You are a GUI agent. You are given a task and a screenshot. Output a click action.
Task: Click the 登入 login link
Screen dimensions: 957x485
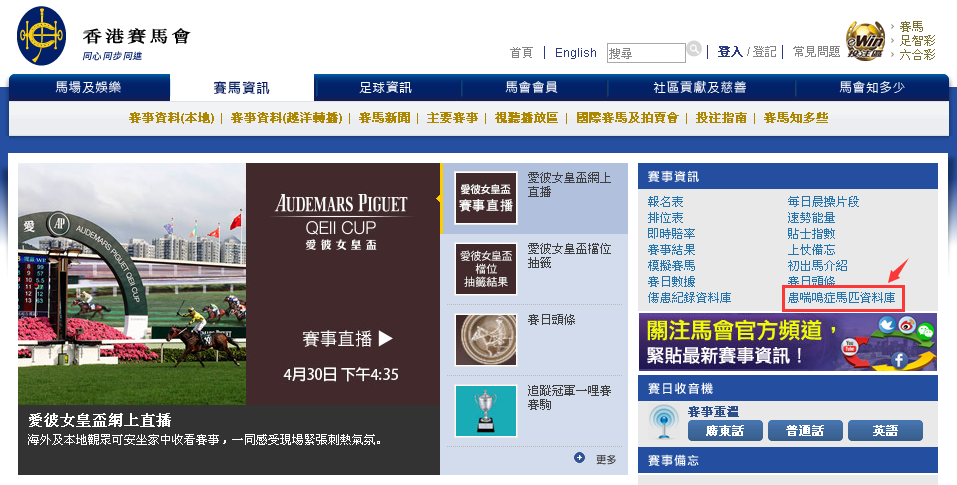click(x=730, y=52)
